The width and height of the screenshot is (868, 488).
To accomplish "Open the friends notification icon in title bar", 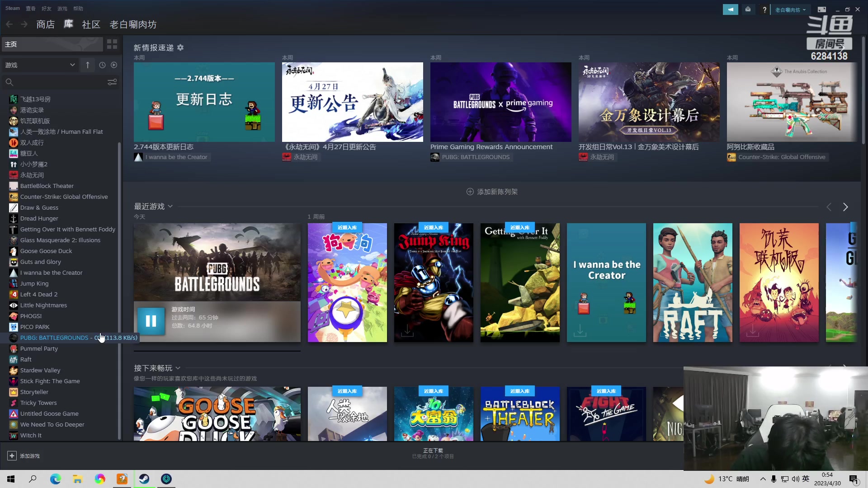I will pyautogui.click(x=748, y=9).
